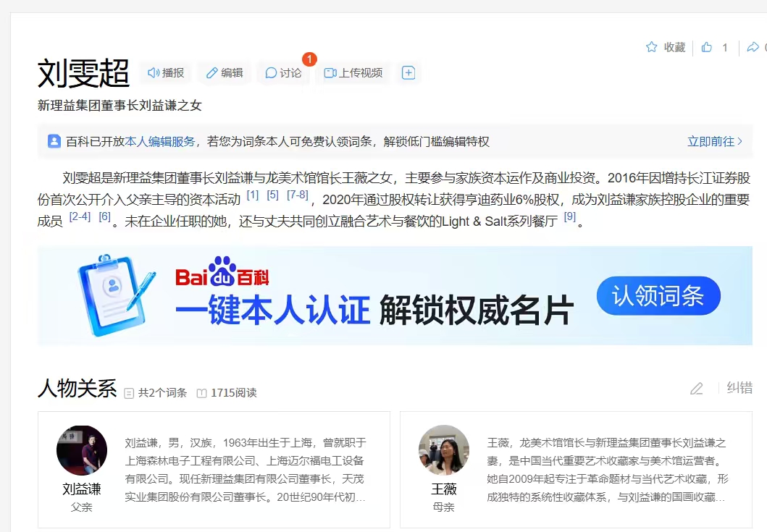Click the 认领词条 claim button
This screenshot has height=532, width=767.
point(658,296)
